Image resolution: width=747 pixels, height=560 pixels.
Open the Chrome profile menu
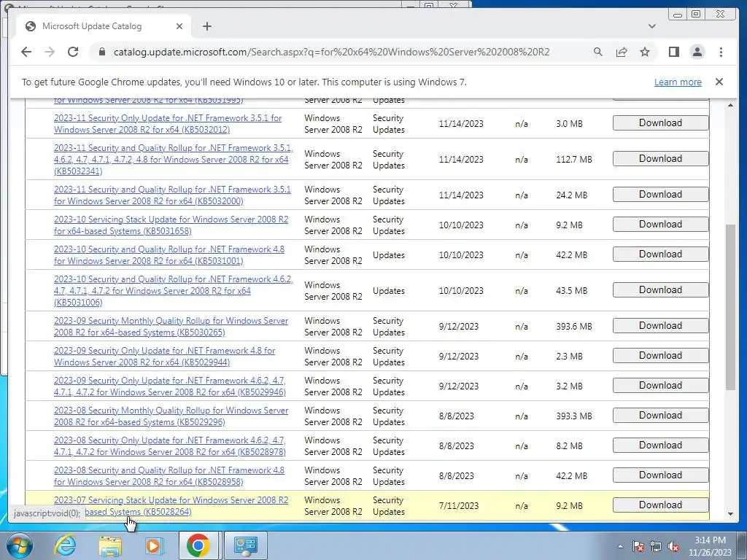(x=697, y=52)
